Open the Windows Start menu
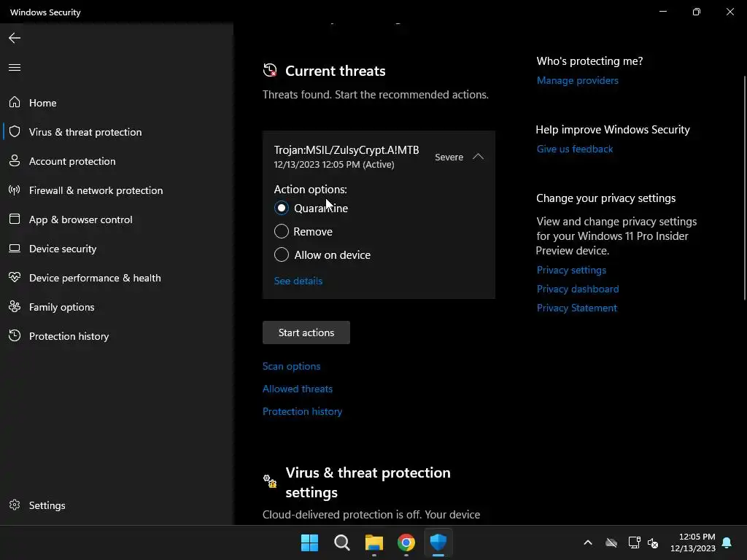Image resolution: width=747 pixels, height=560 pixels. click(309, 542)
